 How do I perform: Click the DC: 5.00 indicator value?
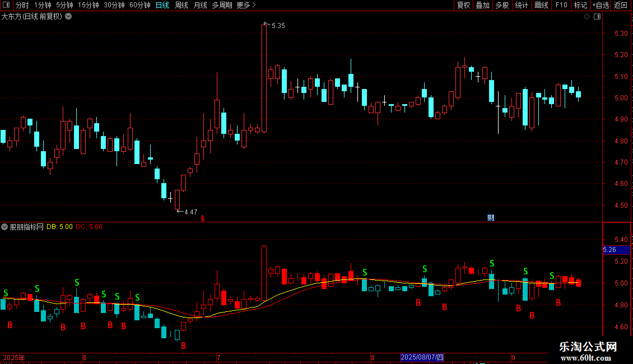(89, 227)
